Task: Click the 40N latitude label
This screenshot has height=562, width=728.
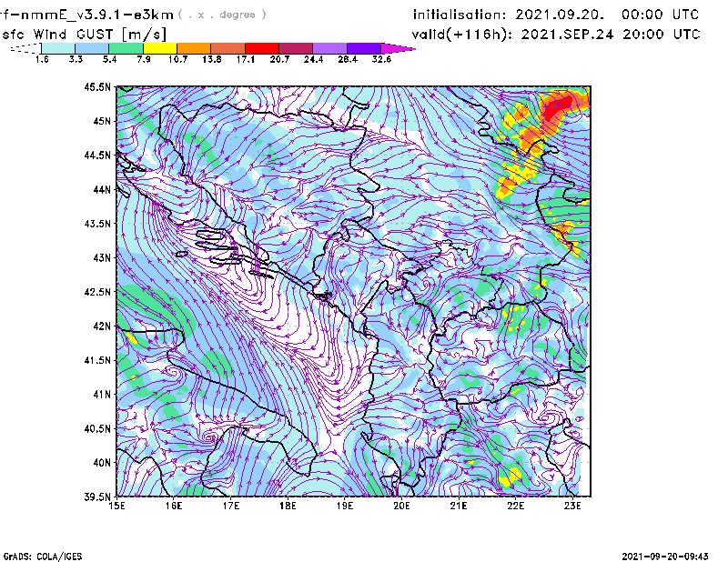Action: (x=102, y=463)
